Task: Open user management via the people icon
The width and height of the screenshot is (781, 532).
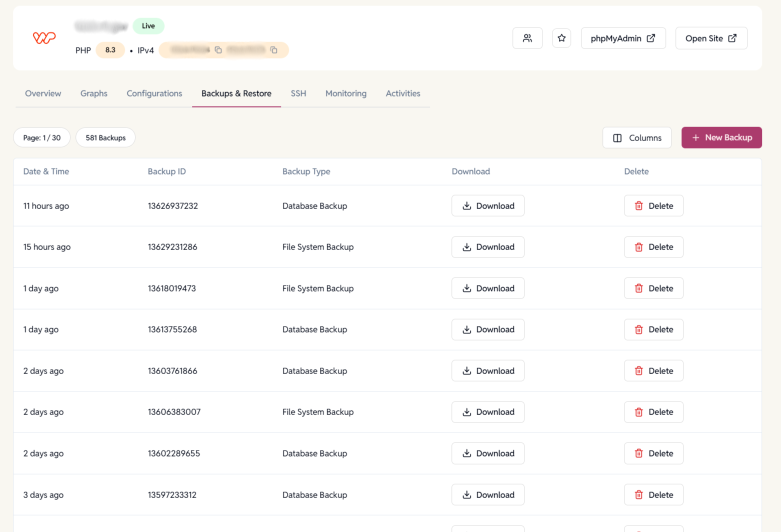Action: click(527, 38)
